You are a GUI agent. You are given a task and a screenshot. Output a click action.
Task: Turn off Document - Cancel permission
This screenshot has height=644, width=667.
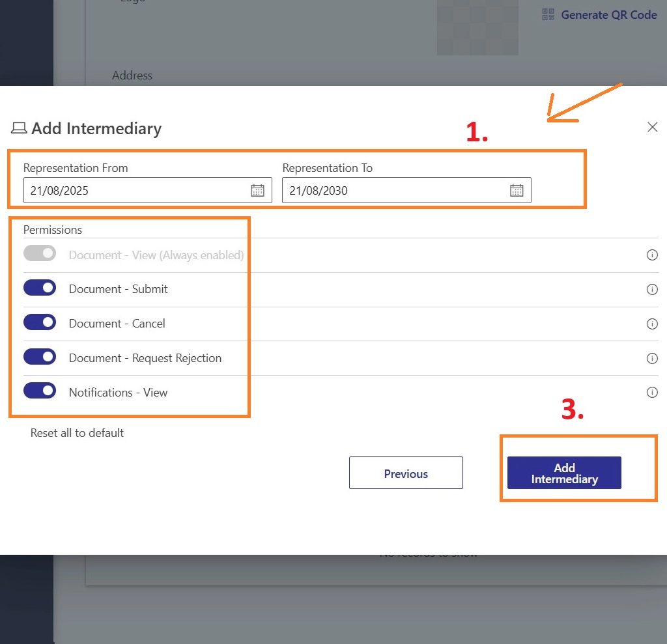tap(40, 323)
